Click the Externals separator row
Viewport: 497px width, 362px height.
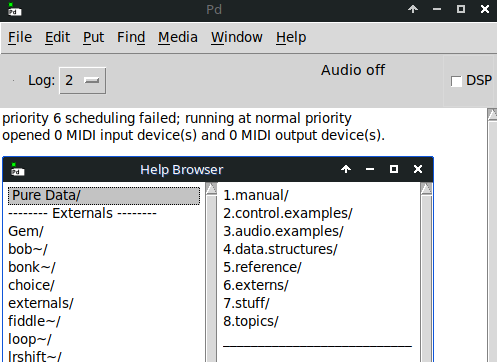82,213
